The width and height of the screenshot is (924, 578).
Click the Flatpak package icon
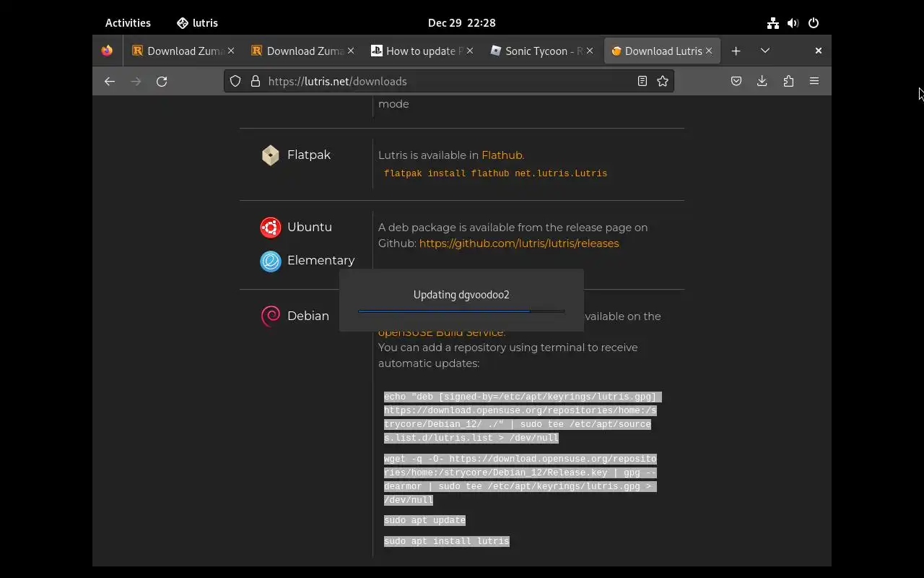[x=270, y=155]
